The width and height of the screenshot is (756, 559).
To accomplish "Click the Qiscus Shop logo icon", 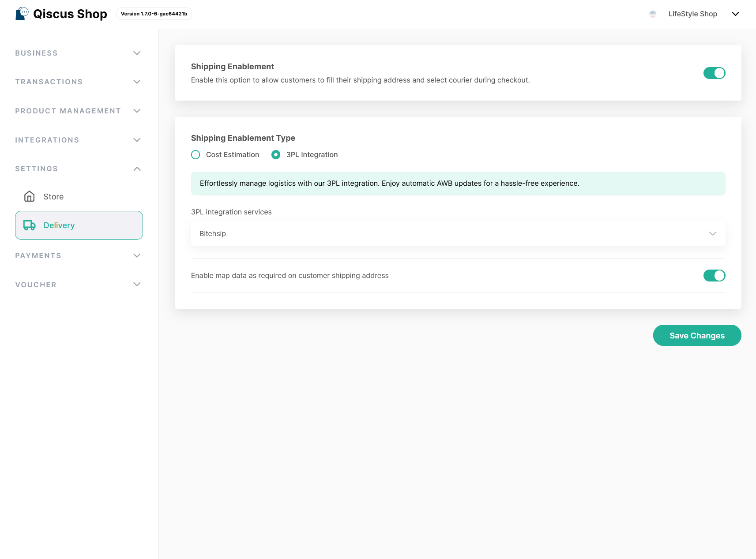I will [x=22, y=14].
